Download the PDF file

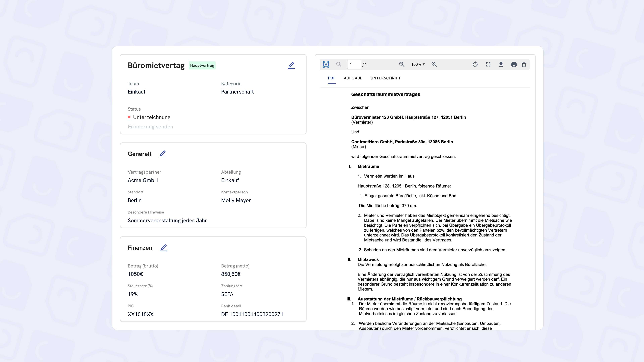point(501,65)
